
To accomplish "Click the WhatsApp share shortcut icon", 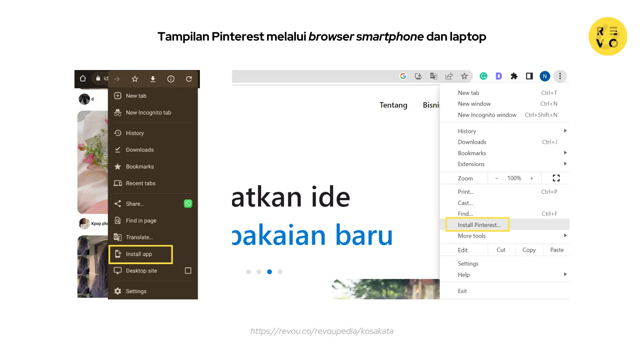I will point(188,203).
